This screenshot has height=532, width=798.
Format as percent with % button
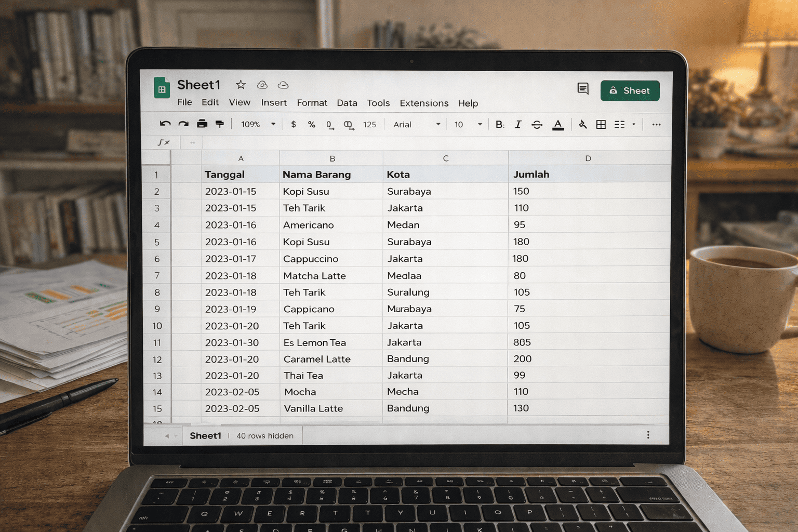(x=311, y=125)
